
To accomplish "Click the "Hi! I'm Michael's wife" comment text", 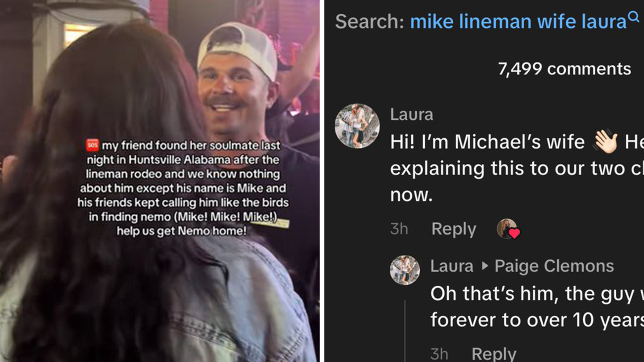I will point(487,142).
